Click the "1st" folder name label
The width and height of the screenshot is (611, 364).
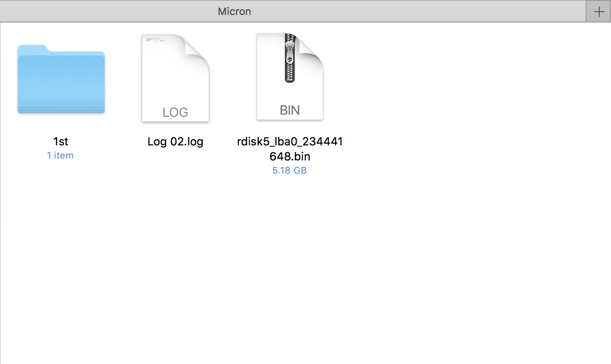pos(61,141)
